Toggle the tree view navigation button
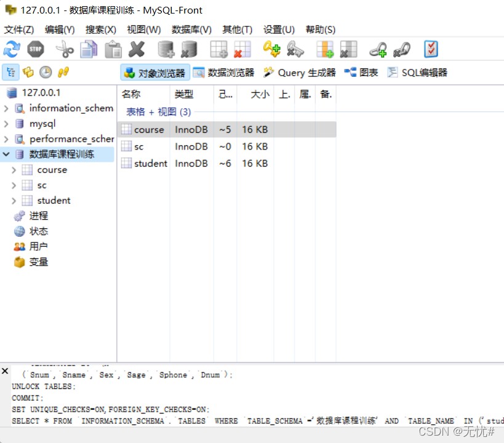The image size is (504, 443). [10, 73]
